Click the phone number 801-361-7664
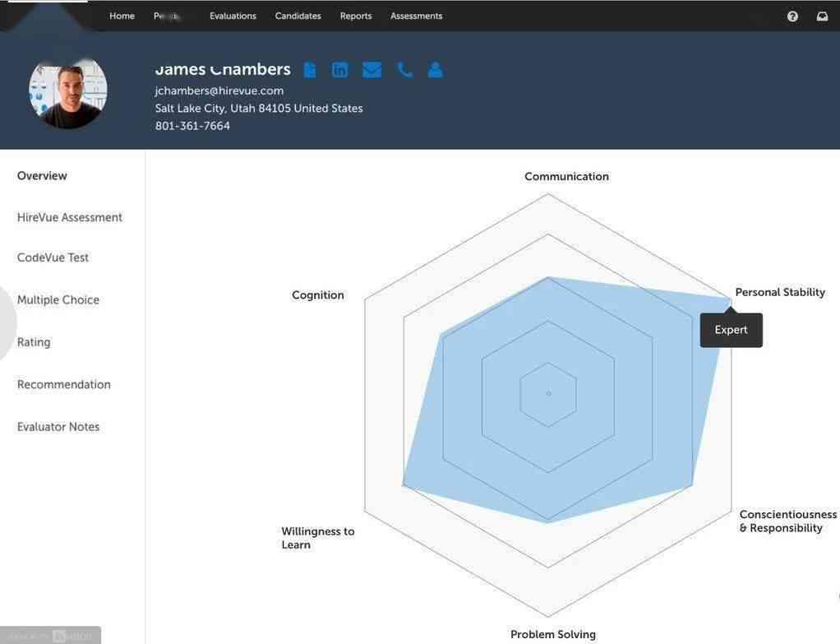Viewport: 840px width, 644px height. (192, 126)
